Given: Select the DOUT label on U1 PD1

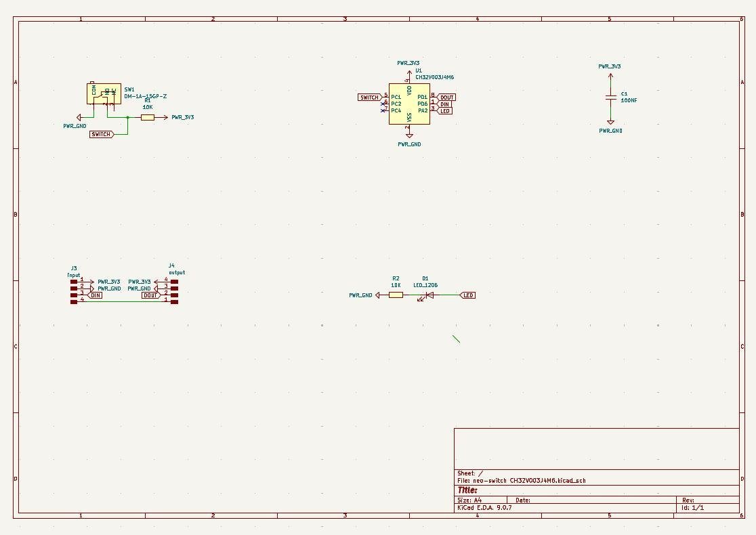Looking at the screenshot, I should [x=446, y=98].
